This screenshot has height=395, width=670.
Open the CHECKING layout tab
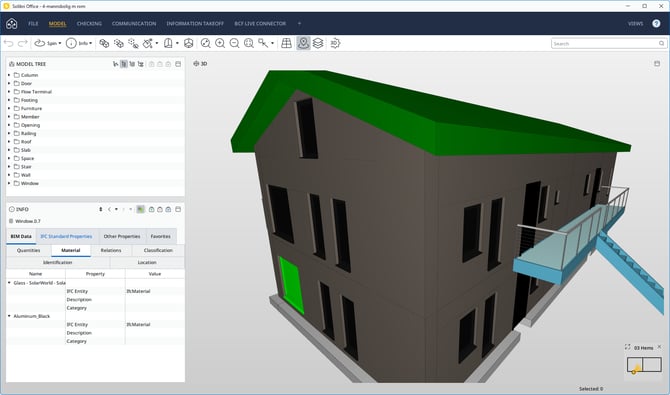(x=89, y=24)
